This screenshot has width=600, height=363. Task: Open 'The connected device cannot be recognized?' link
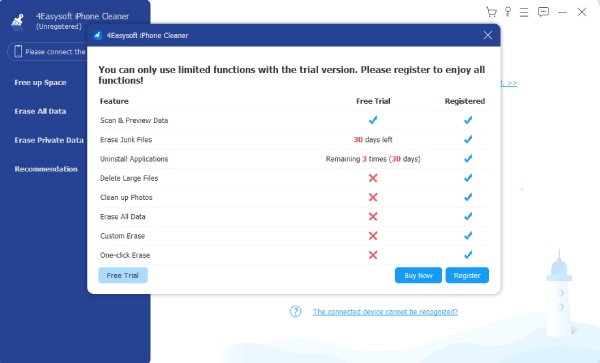click(385, 312)
